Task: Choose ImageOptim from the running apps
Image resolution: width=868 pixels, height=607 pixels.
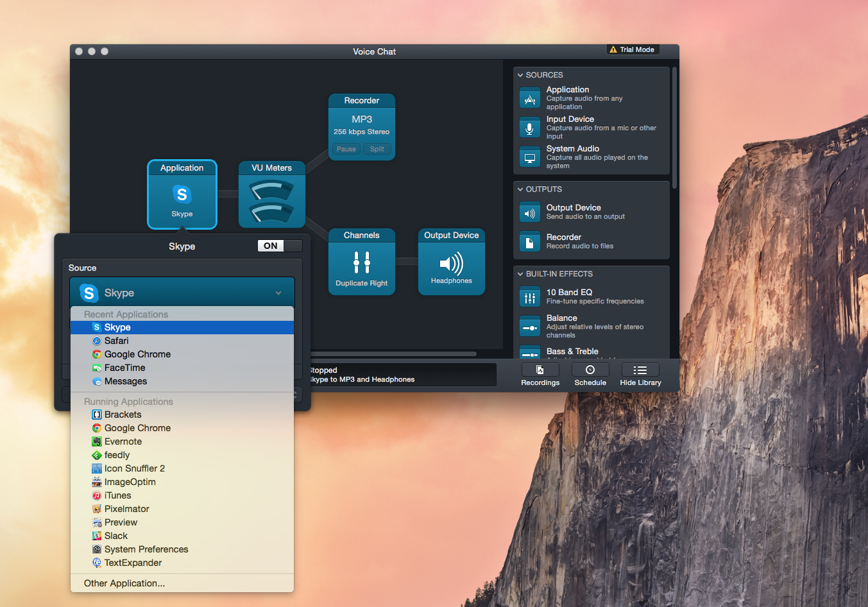Action: [182, 482]
